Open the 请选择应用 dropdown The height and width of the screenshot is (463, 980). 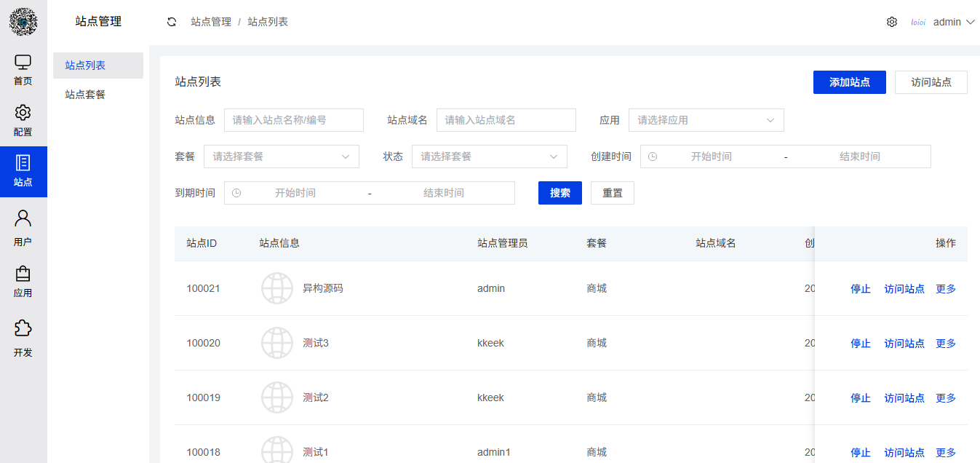pos(706,119)
